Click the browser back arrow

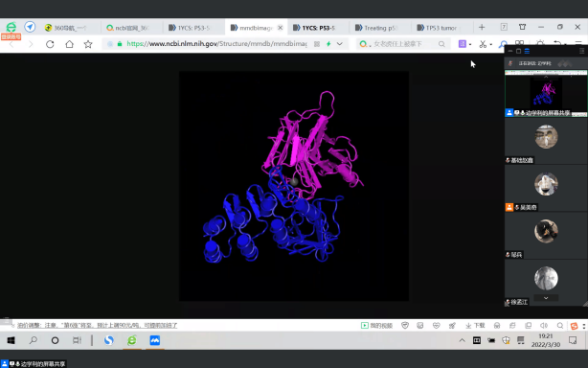click(11, 44)
